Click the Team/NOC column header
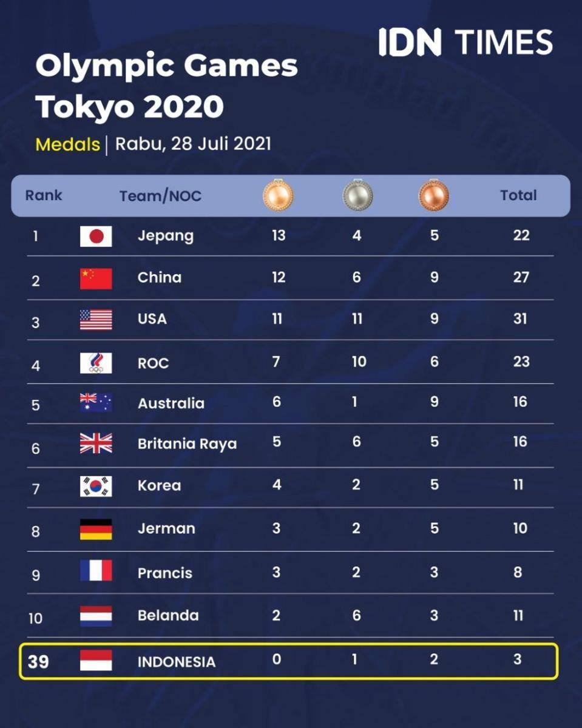The height and width of the screenshot is (728, 582). 160,196
